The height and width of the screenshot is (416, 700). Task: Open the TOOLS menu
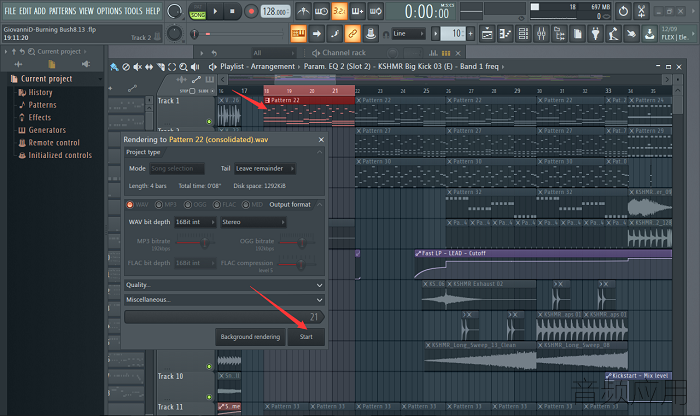pos(133,11)
